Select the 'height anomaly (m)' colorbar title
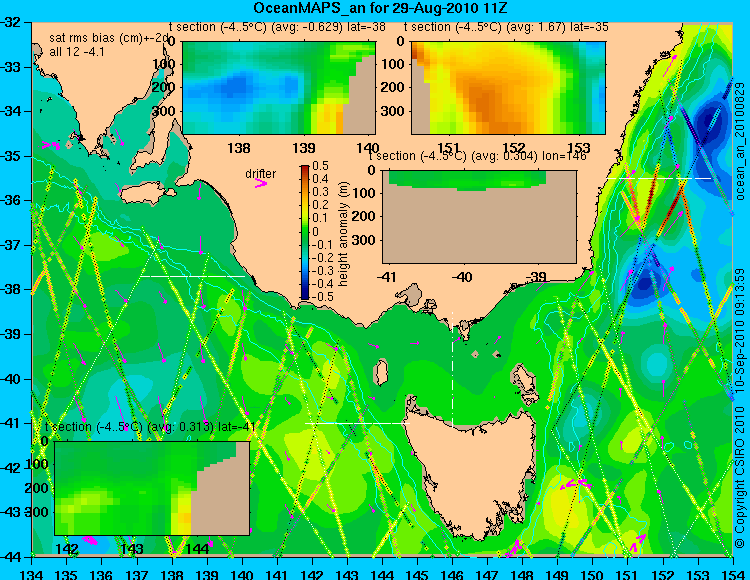The height and width of the screenshot is (580, 750). pyautogui.click(x=343, y=234)
